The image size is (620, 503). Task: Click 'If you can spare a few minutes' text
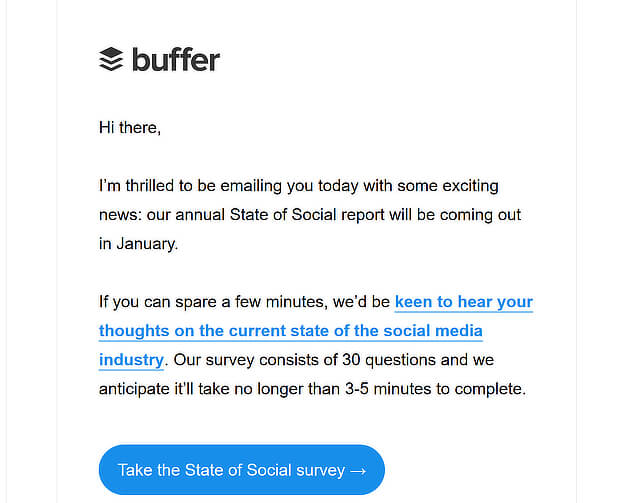[x=214, y=302]
